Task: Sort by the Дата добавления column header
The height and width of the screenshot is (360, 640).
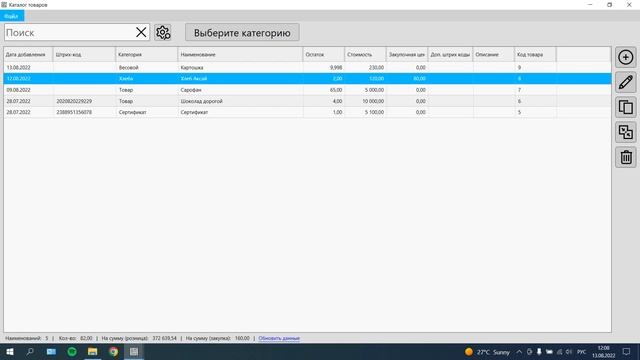Action: pos(28,54)
